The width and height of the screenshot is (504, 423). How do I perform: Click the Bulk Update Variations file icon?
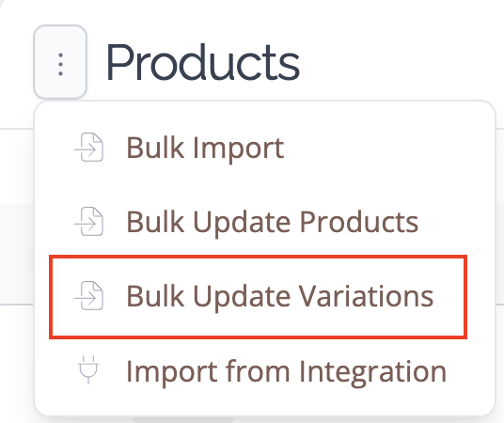pos(88,296)
